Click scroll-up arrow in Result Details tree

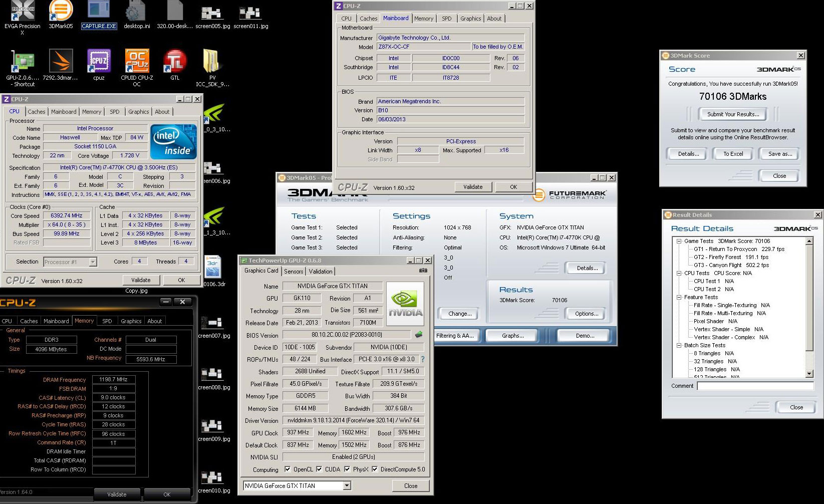[x=809, y=241]
